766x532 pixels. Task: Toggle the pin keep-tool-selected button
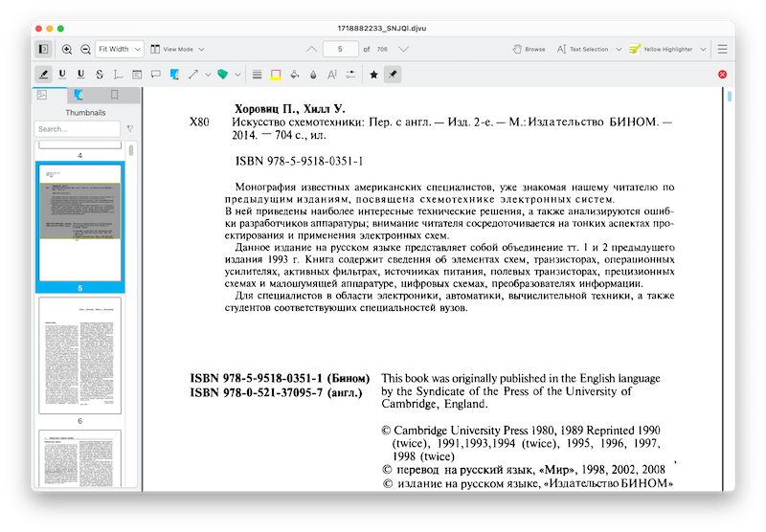393,74
